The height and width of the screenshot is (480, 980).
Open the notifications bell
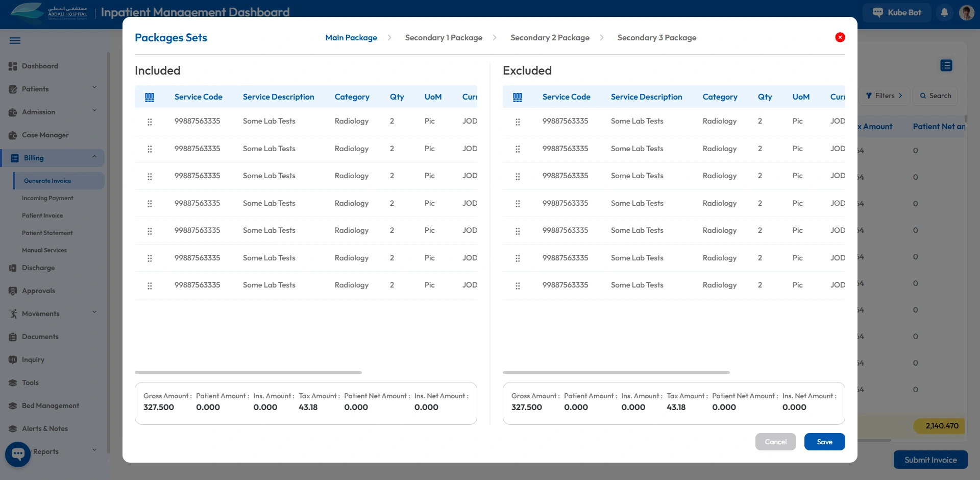click(x=944, y=13)
